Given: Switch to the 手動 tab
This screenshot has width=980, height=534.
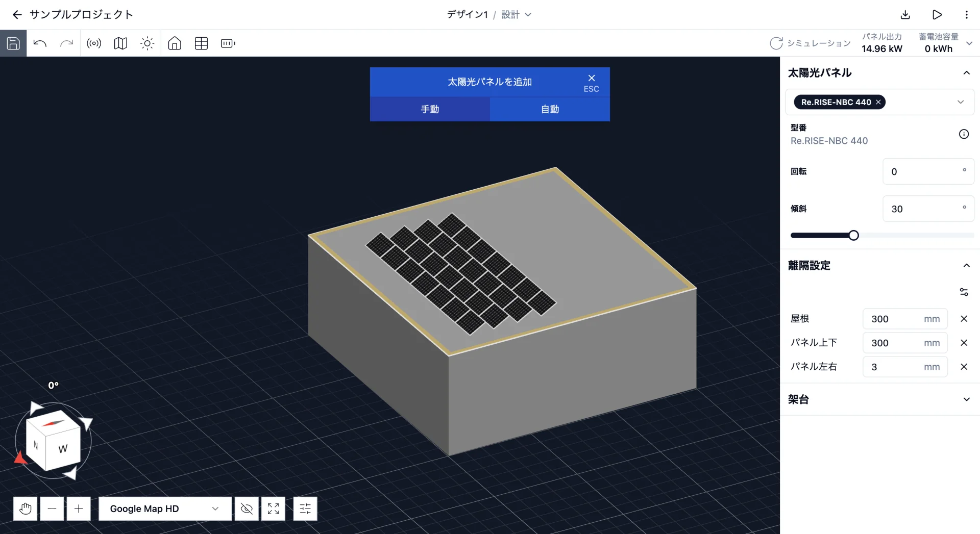Looking at the screenshot, I should [x=430, y=109].
